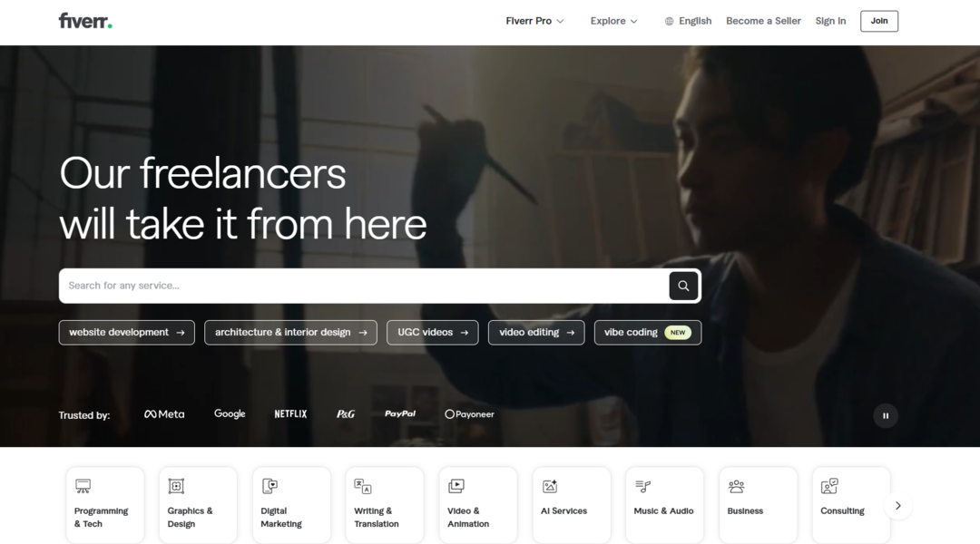Click the Video & Animation icon
The width and height of the screenshot is (980, 544).
[x=456, y=486]
